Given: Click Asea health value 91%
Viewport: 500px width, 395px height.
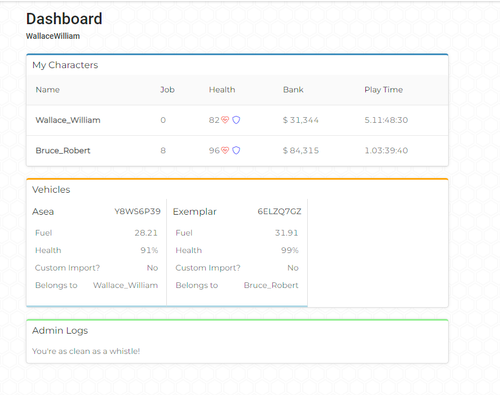Looking at the screenshot, I should pos(149,250).
